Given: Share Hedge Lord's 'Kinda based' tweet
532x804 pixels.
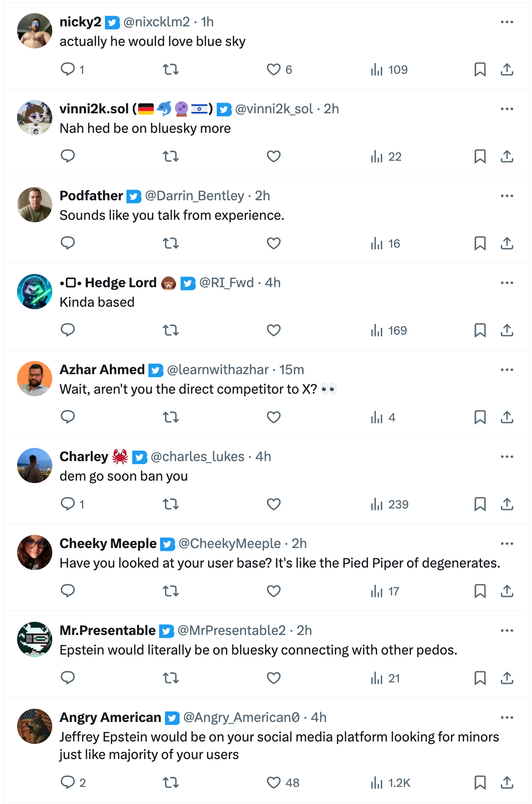Looking at the screenshot, I should 507,330.
